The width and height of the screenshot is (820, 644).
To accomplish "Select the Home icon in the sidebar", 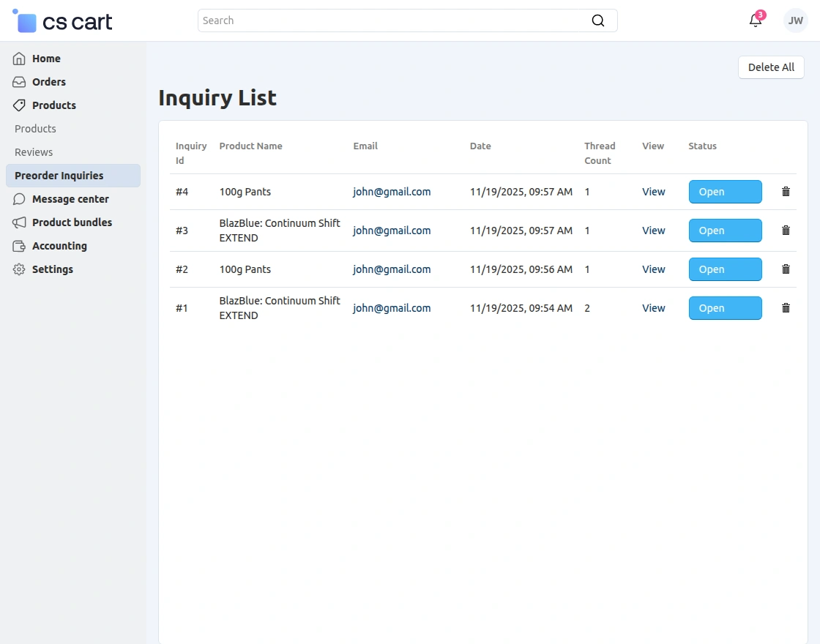I will tap(20, 59).
